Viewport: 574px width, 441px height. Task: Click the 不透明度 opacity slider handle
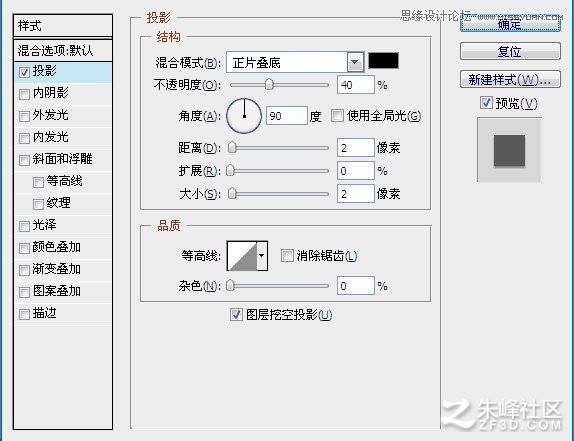(x=269, y=85)
